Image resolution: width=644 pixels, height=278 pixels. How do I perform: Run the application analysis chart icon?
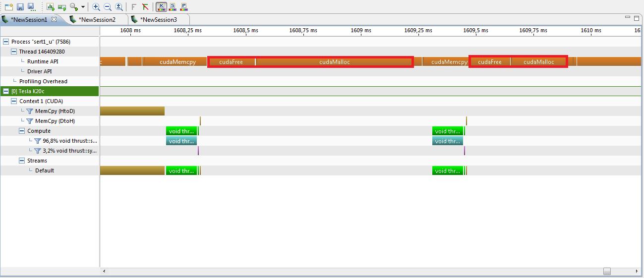pos(51,7)
